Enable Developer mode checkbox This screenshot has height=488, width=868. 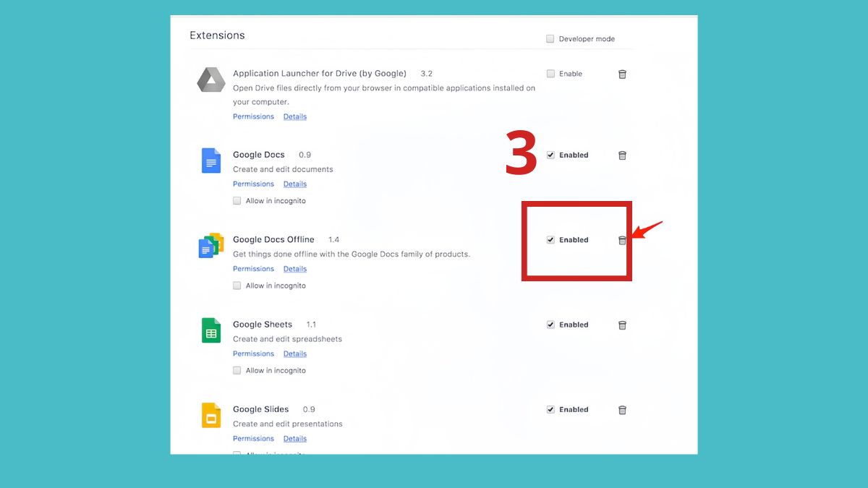550,39
